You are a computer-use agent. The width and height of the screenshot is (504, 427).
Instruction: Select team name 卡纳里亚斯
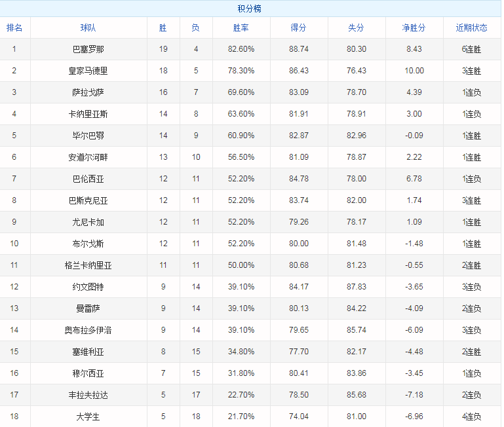(x=88, y=114)
